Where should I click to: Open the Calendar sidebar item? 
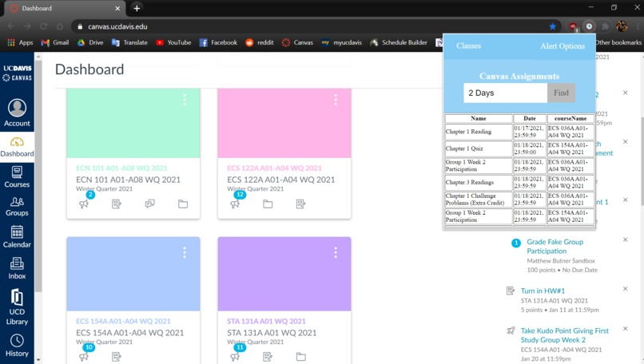(x=17, y=237)
